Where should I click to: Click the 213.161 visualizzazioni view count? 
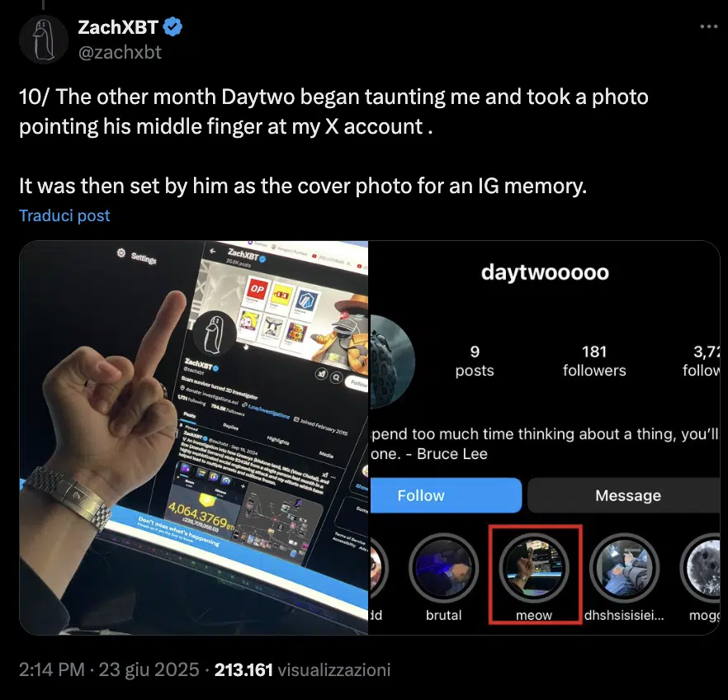(302, 669)
